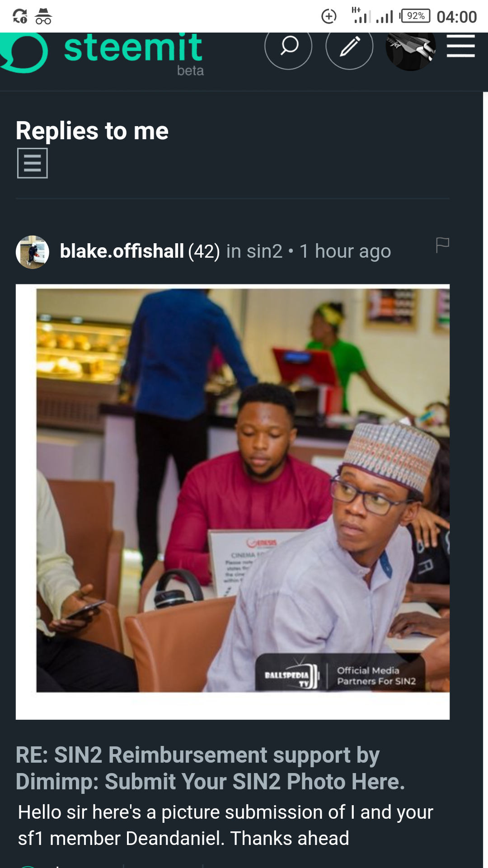Open your profile avatar menu
The image size is (488, 868).
(410, 51)
